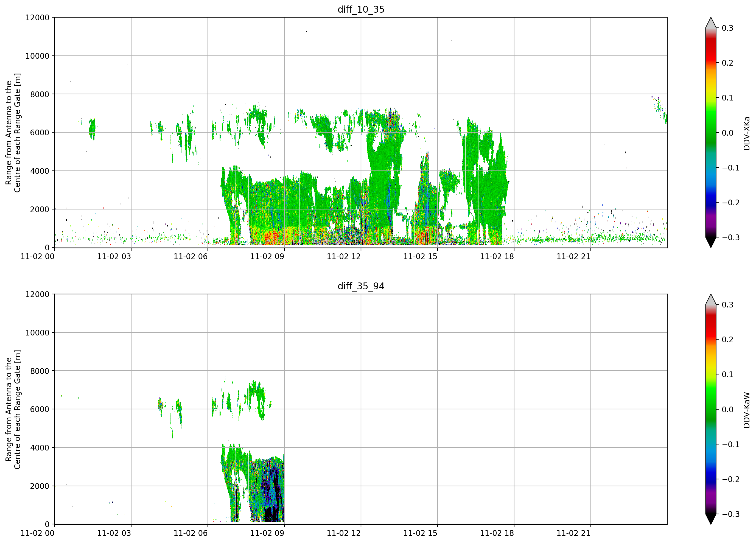Click the '11-02 21' x-tick under diff_10_35 plot
The height and width of the screenshot is (543, 756).
click(574, 256)
